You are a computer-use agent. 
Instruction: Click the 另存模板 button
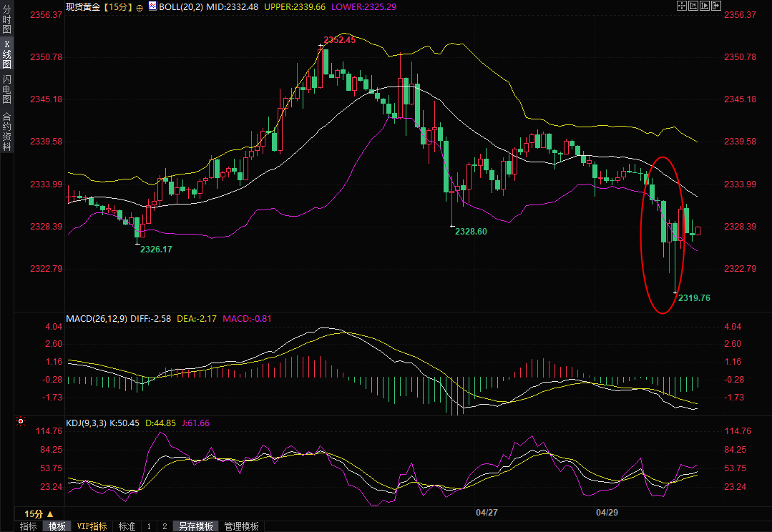coord(196,526)
